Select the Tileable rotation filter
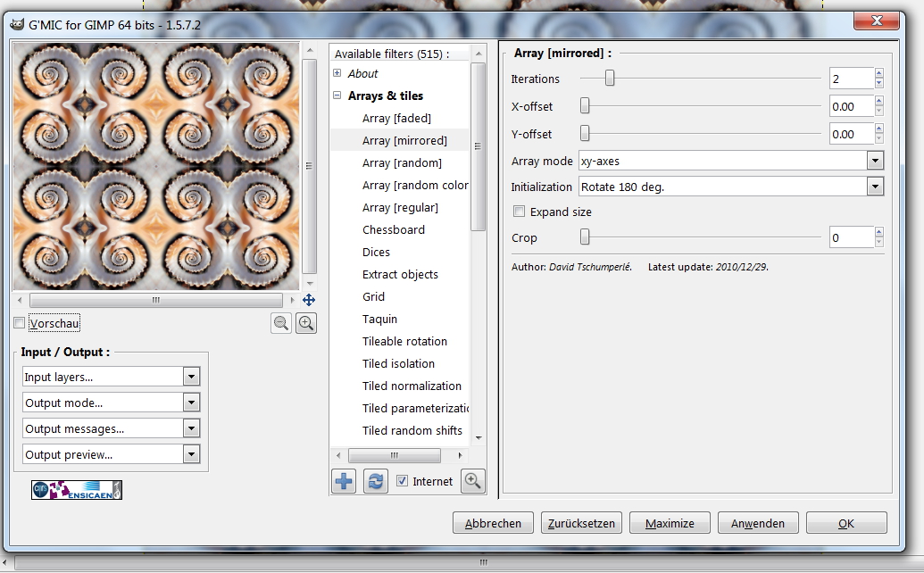Image resolution: width=924 pixels, height=573 pixels. [x=404, y=341]
